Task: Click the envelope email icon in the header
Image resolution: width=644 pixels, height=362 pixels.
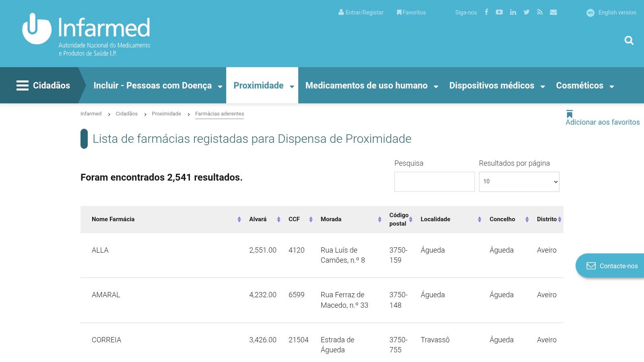Action: pyautogui.click(x=553, y=12)
